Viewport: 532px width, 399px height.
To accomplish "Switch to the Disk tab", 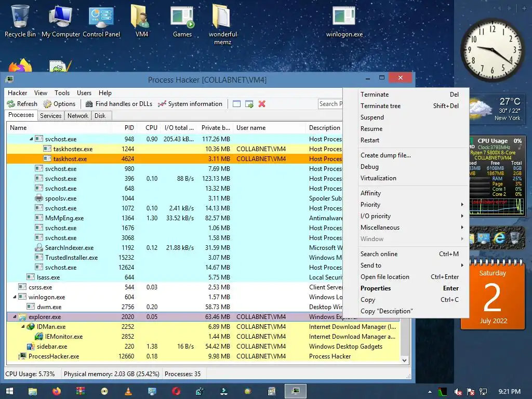I will click(x=100, y=116).
